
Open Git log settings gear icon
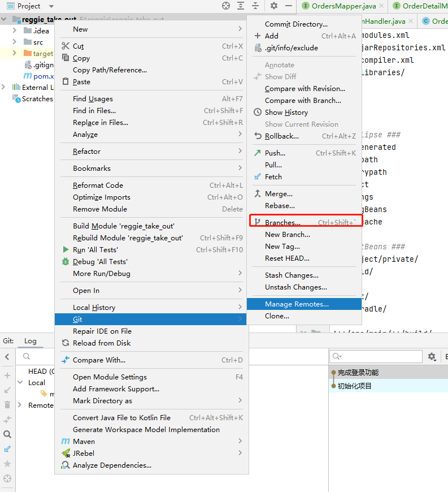coord(432,356)
